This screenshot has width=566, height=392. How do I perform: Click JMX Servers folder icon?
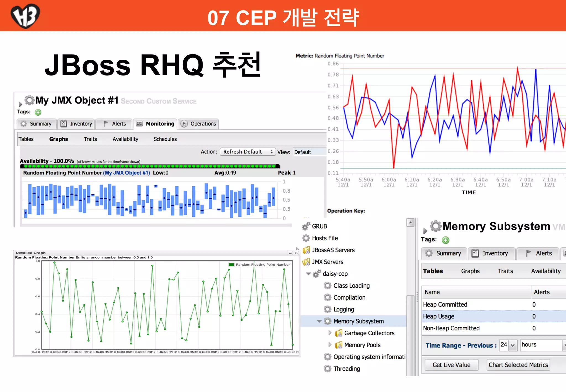pyautogui.click(x=306, y=262)
